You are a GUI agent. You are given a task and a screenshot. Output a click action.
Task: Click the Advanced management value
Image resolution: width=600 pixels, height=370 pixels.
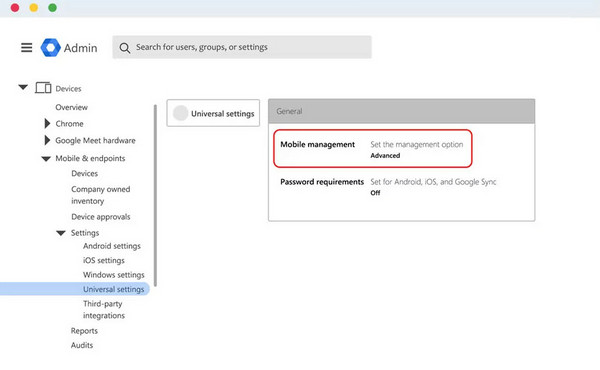[385, 156]
